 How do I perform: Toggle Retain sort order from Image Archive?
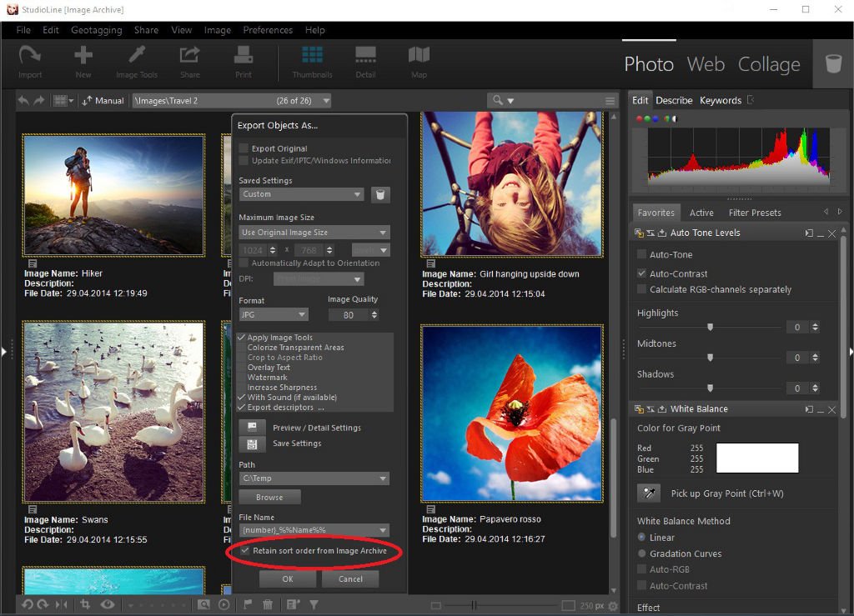[244, 551]
